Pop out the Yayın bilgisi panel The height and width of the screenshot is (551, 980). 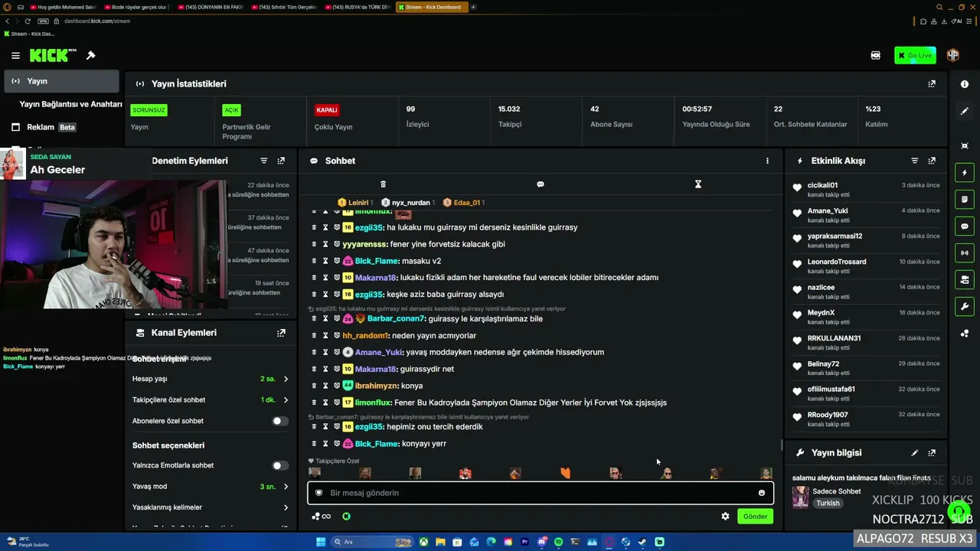(932, 453)
